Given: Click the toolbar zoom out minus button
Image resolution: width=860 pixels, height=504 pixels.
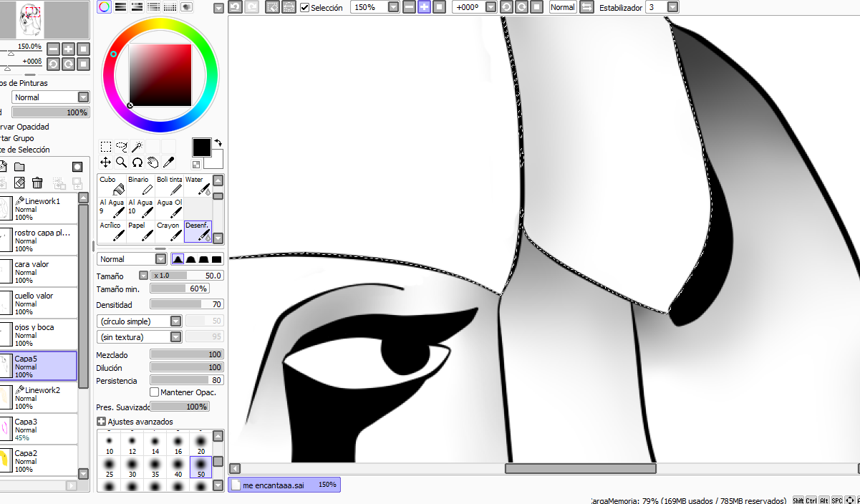Looking at the screenshot, I should pos(409,7).
